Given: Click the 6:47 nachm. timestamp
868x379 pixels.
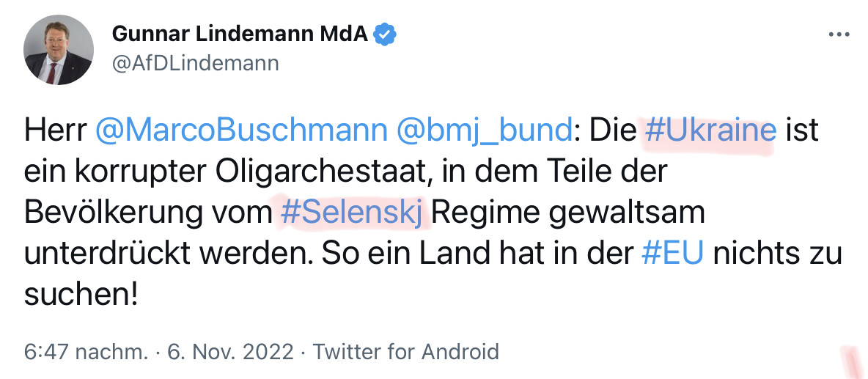Looking at the screenshot, I should pos(85,352).
